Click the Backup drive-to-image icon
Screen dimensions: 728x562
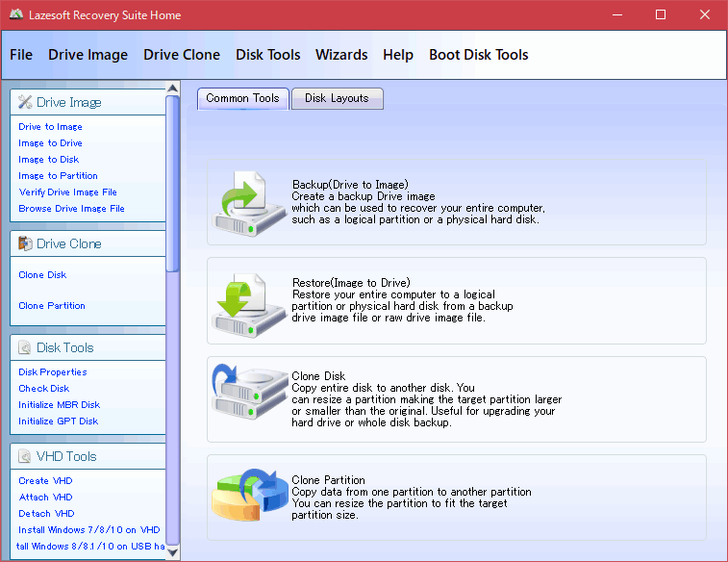(x=249, y=203)
